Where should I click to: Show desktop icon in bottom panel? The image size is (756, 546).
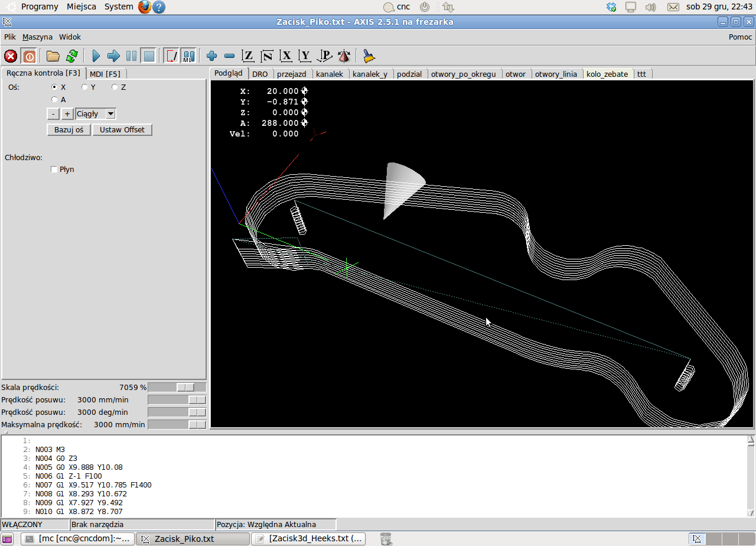pyautogui.click(x=8, y=539)
